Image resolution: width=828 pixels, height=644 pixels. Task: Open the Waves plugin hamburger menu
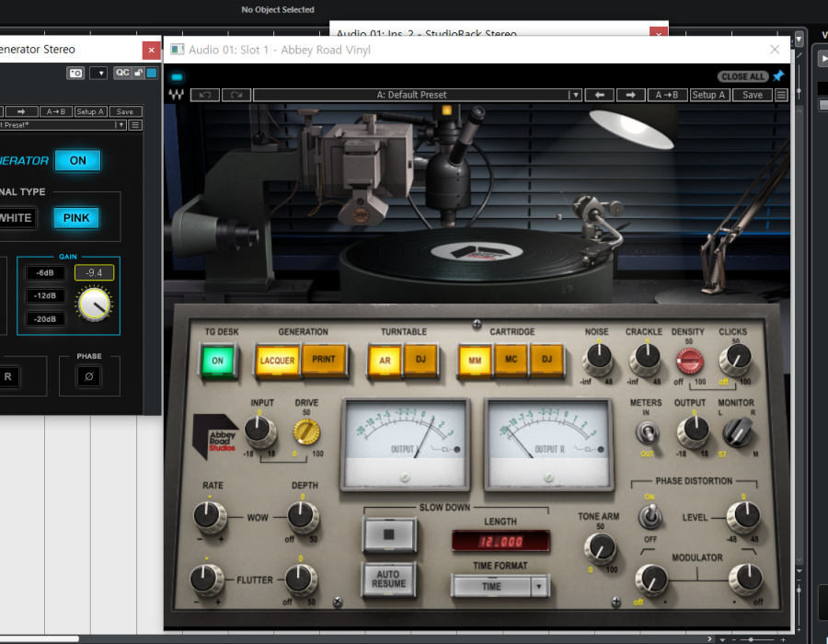[x=781, y=95]
